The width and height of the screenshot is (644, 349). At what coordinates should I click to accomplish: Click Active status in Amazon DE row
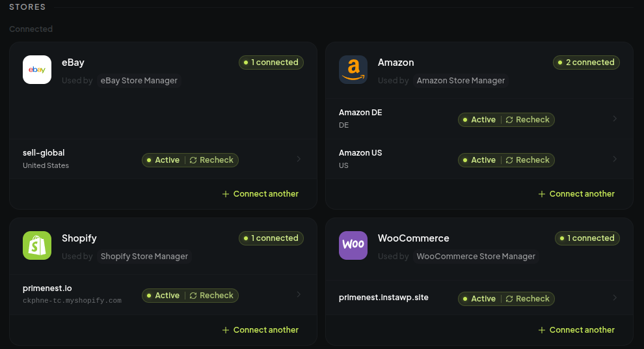coord(479,120)
